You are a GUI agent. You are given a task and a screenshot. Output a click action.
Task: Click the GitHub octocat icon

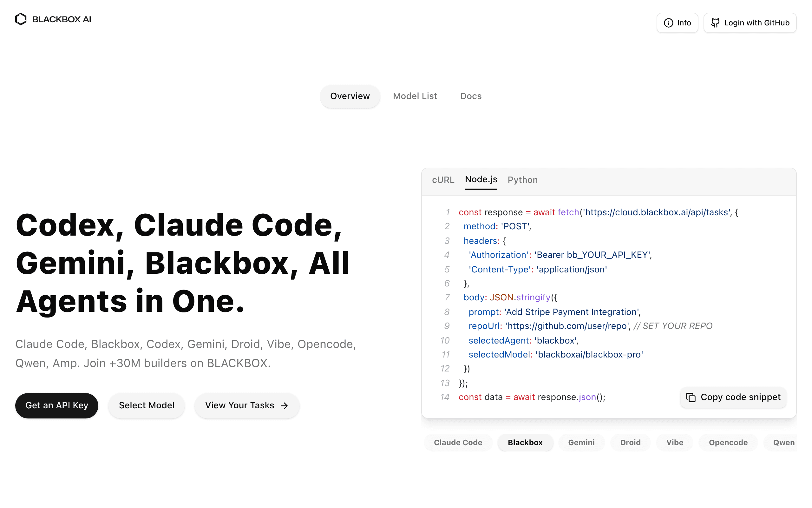click(x=715, y=23)
